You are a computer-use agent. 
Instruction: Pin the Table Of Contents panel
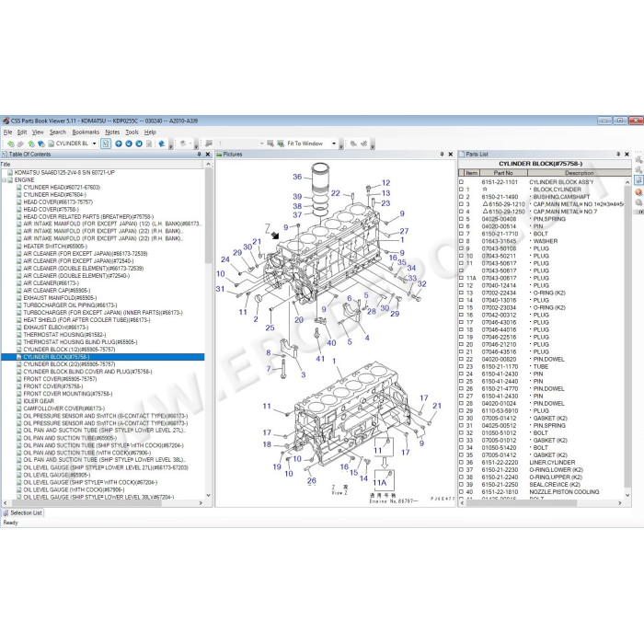200,155
